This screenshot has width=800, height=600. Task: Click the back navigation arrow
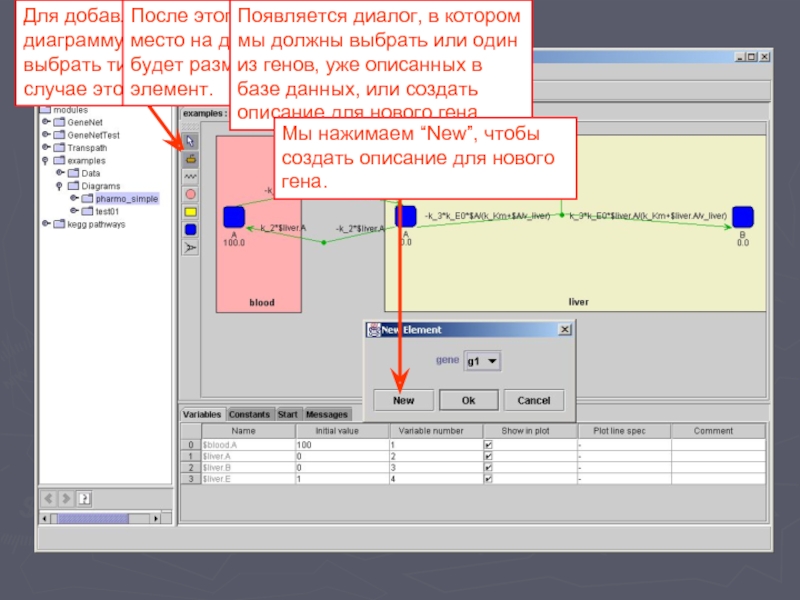(48, 498)
